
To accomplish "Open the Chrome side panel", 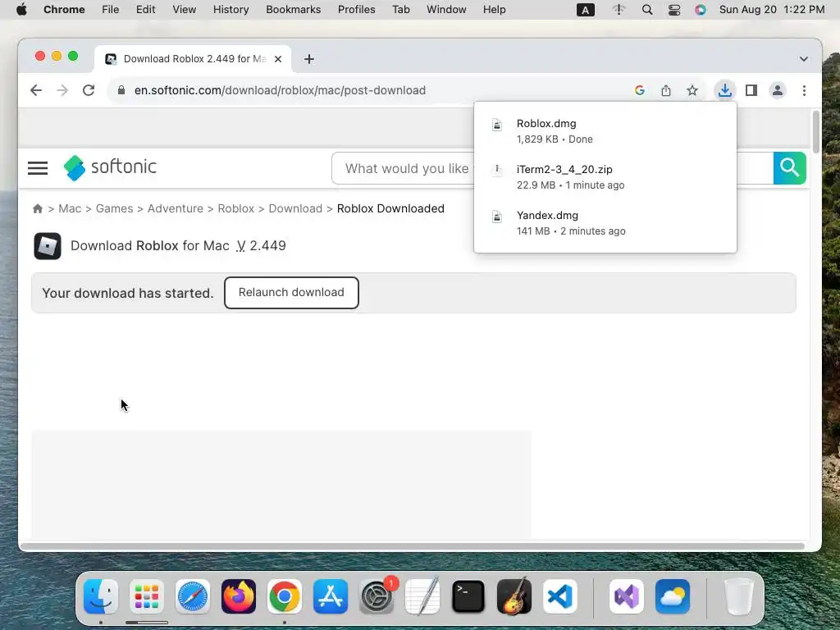I will click(x=751, y=90).
